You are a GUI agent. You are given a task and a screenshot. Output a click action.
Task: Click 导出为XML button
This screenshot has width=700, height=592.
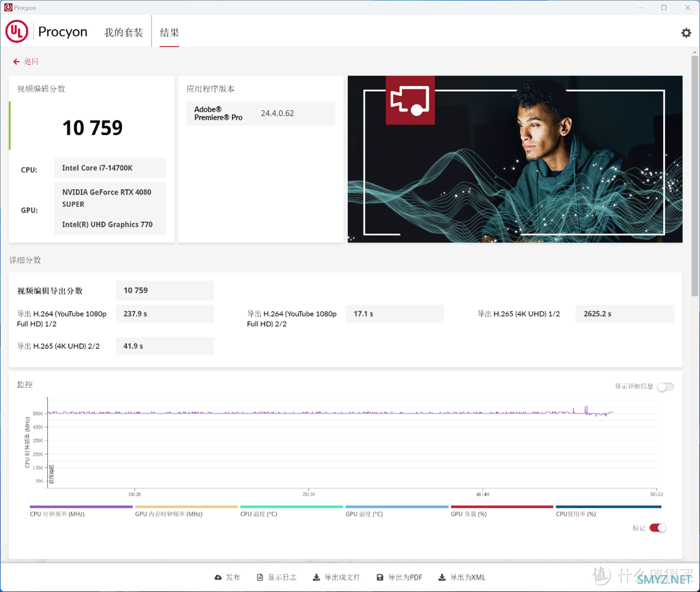461,577
